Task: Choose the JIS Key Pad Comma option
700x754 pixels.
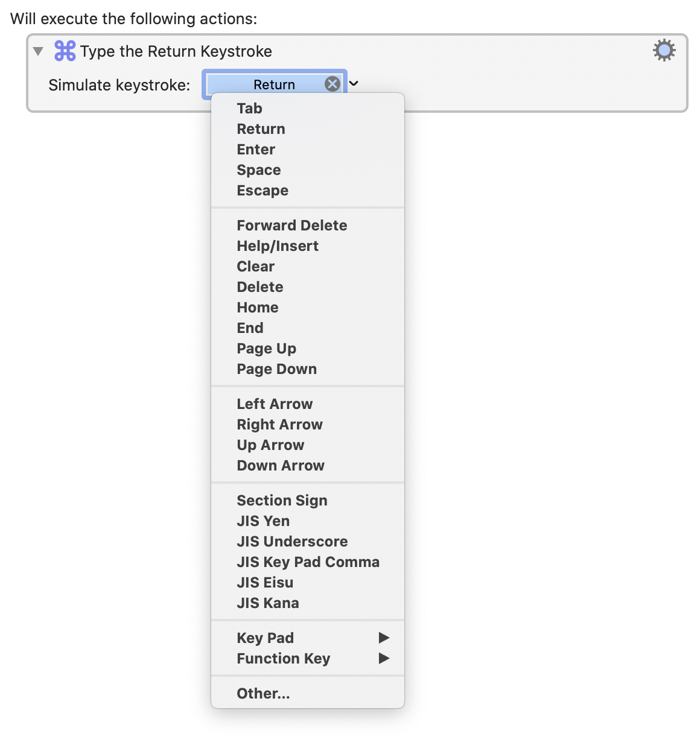Action: pyautogui.click(x=308, y=562)
